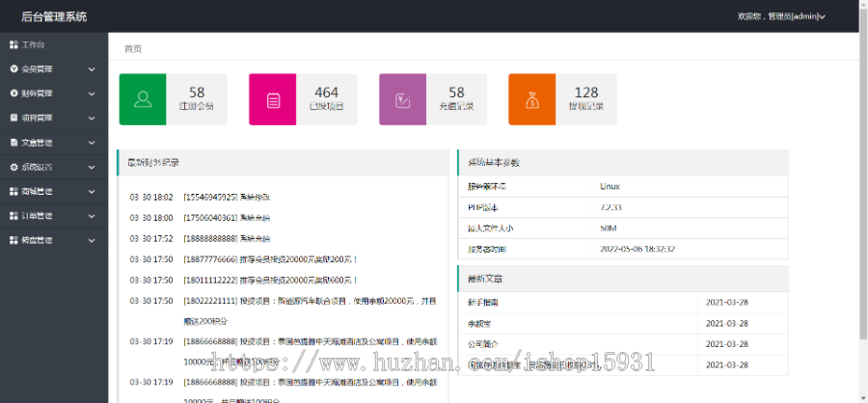Select 会员管理 menu label

[37, 69]
